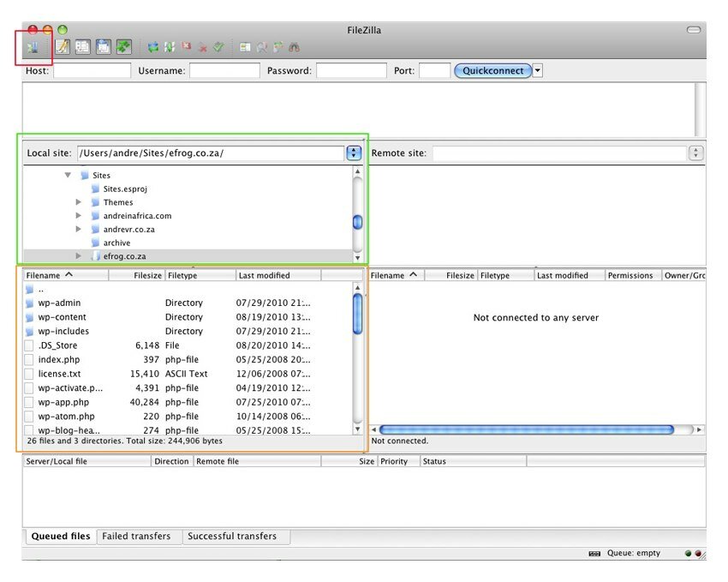Open the Successful transfers tab
Screen dimensions: 728x582
click(231, 537)
